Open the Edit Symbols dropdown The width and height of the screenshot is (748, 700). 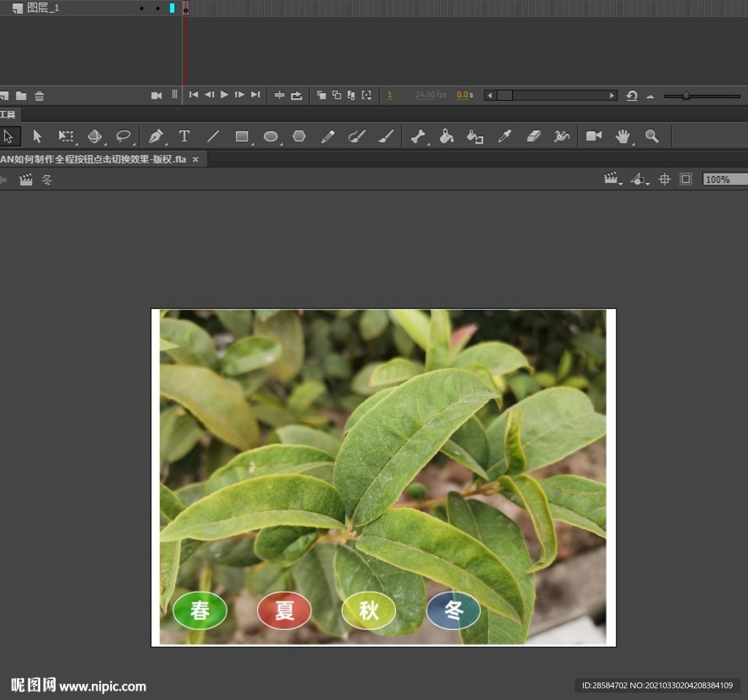639,179
